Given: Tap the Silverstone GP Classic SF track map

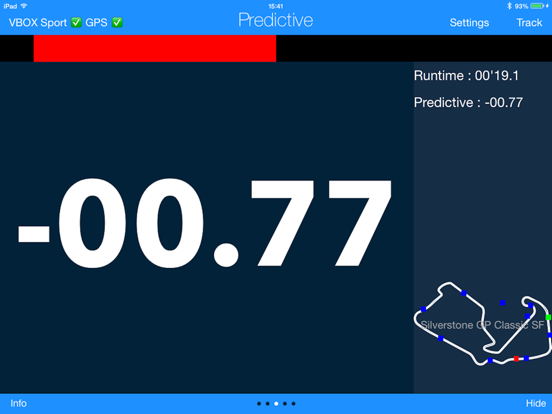Looking at the screenshot, I should [x=483, y=324].
